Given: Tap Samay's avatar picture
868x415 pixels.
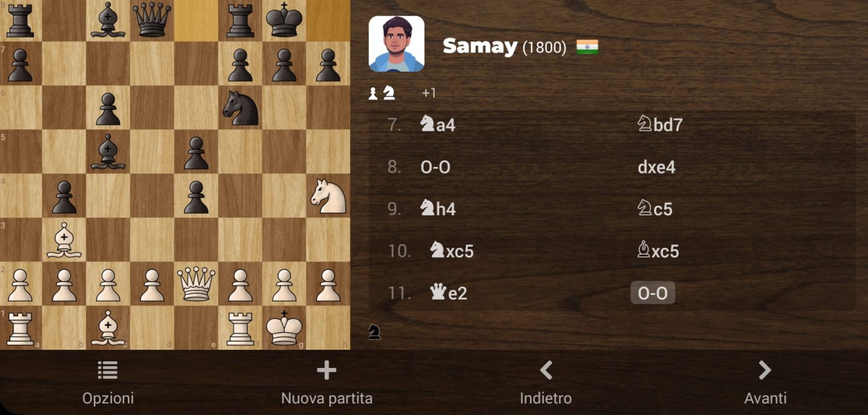Looking at the screenshot, I should click(x=397, y=43).
